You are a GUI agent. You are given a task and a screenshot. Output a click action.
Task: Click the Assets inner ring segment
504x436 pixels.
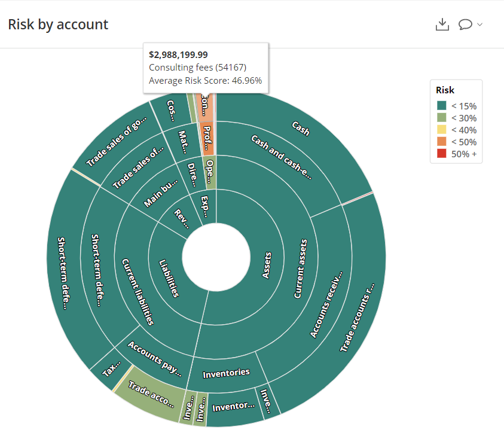[x=266, y=264]
